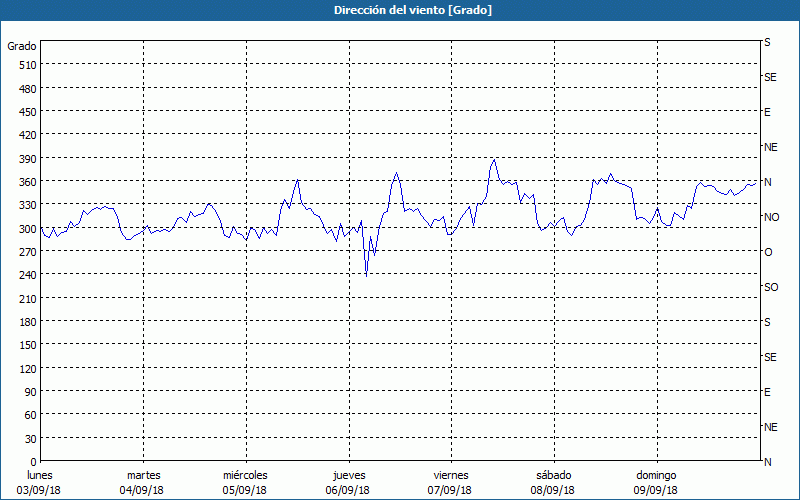Click the 'NO' compass label on right axis

(771, 217)
